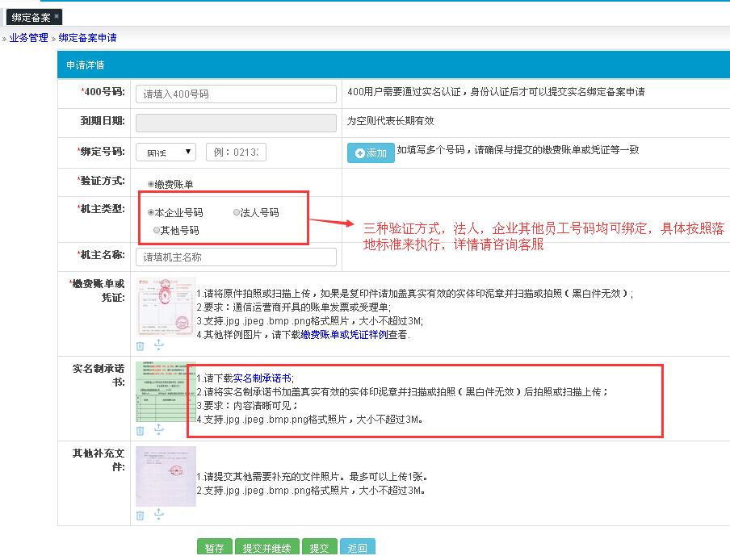Upload a file for 缴费账单或凭证
Image resolution: width=730 pixels, height=560 pixels.
tap(158, 345)
